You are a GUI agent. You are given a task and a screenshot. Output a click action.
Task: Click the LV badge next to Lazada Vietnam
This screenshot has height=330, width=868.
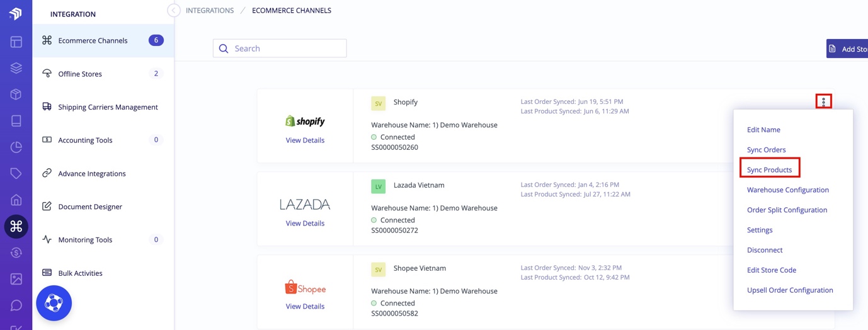point(378,186)
